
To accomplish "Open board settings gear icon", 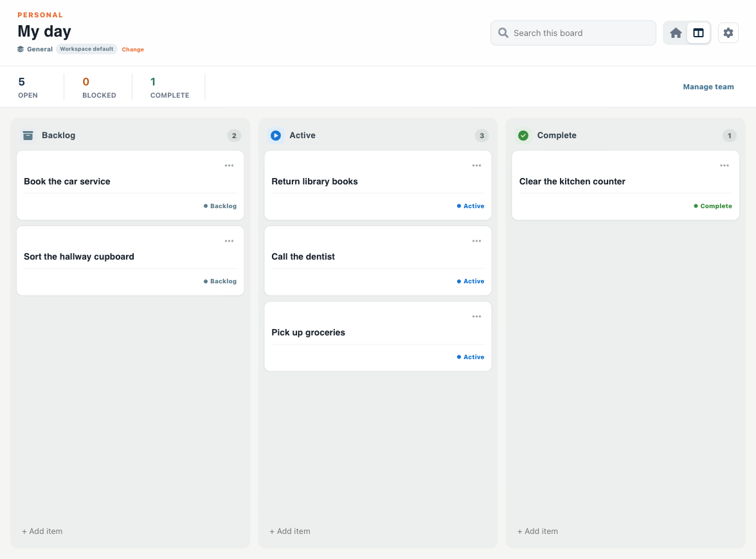I will click(x=728, y=33).
